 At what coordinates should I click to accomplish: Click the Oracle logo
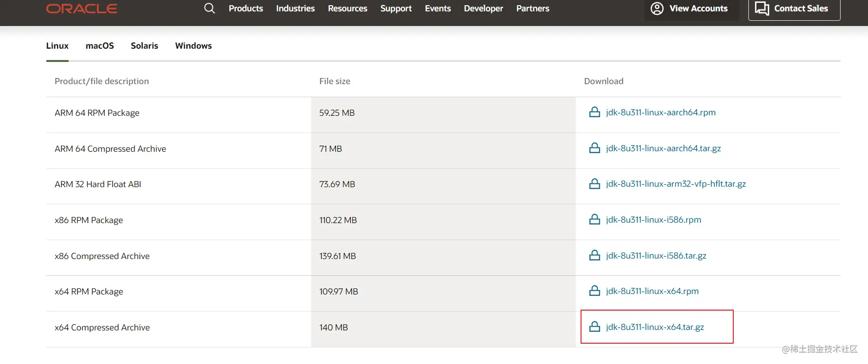coord(82,9)
